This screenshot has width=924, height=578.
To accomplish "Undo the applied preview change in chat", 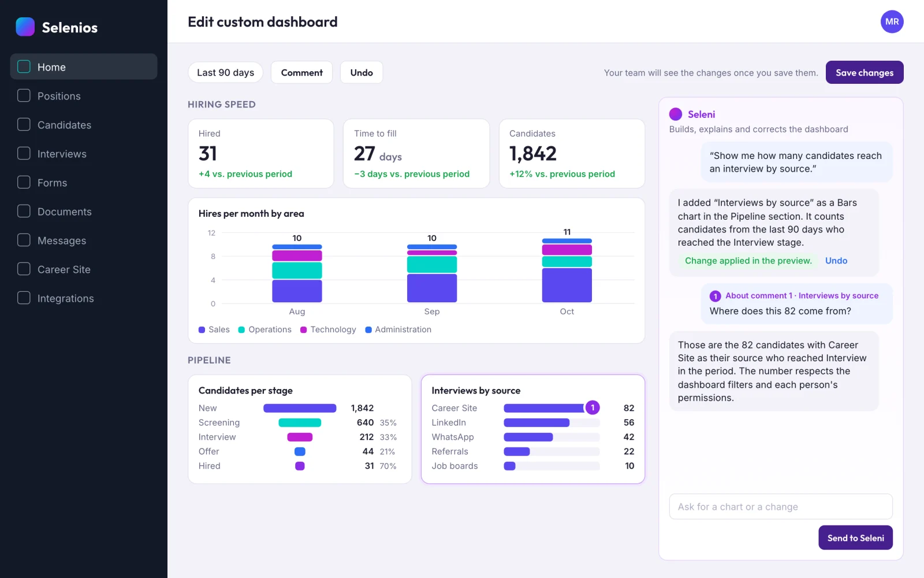I will [x=836, y=261].
